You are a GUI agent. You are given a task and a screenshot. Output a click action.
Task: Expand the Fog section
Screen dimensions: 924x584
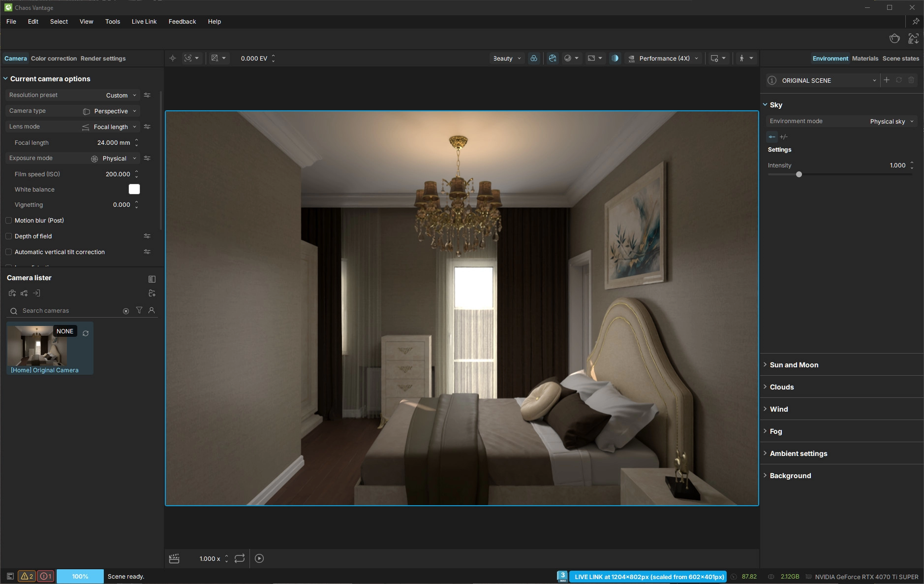tap(776, 431)
